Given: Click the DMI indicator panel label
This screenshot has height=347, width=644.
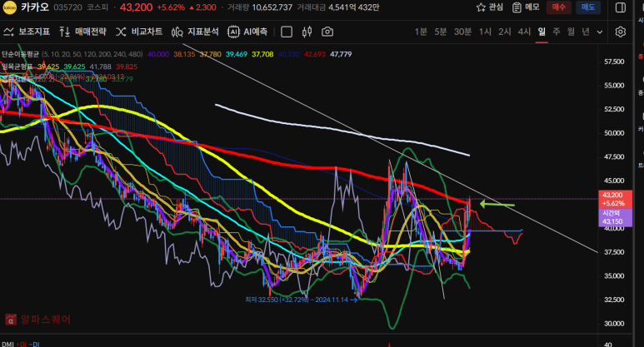Looking at the screenshot, I should click(x=7, y=345).
